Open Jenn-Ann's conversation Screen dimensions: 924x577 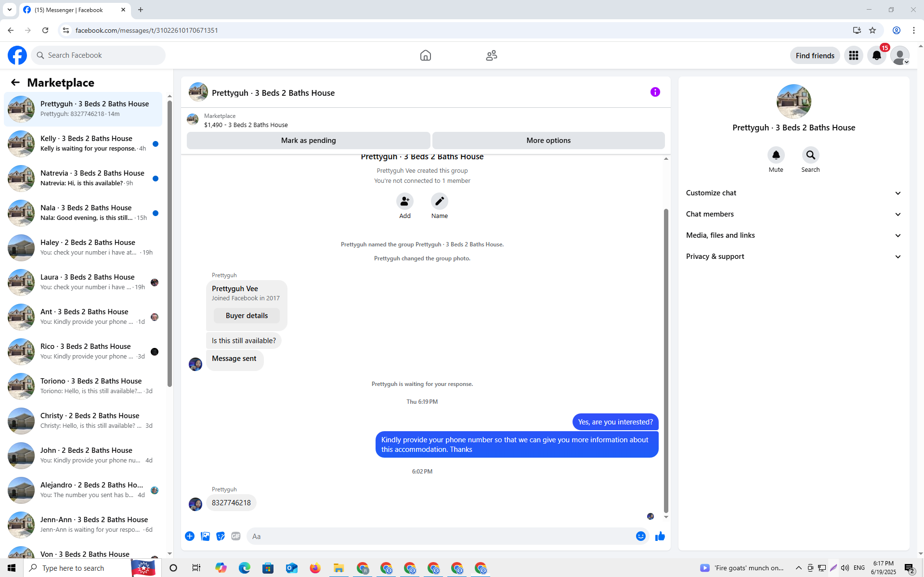tap(83, 525)
